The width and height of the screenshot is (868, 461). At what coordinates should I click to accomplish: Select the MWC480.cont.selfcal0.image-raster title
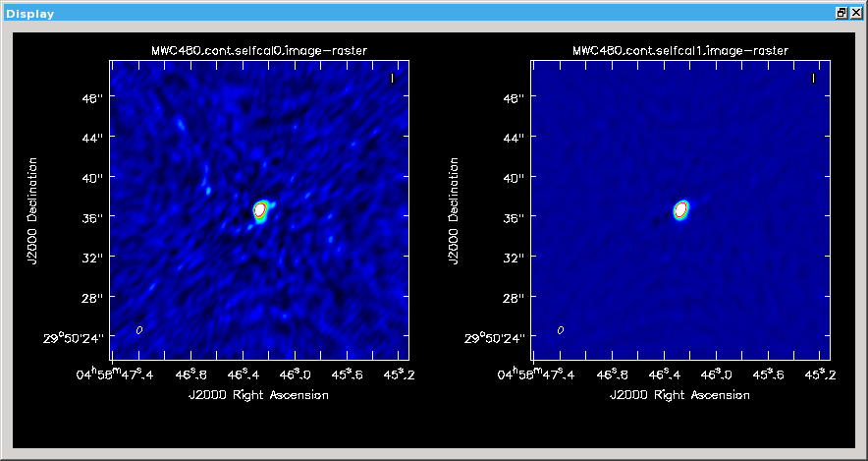(259, 50)
